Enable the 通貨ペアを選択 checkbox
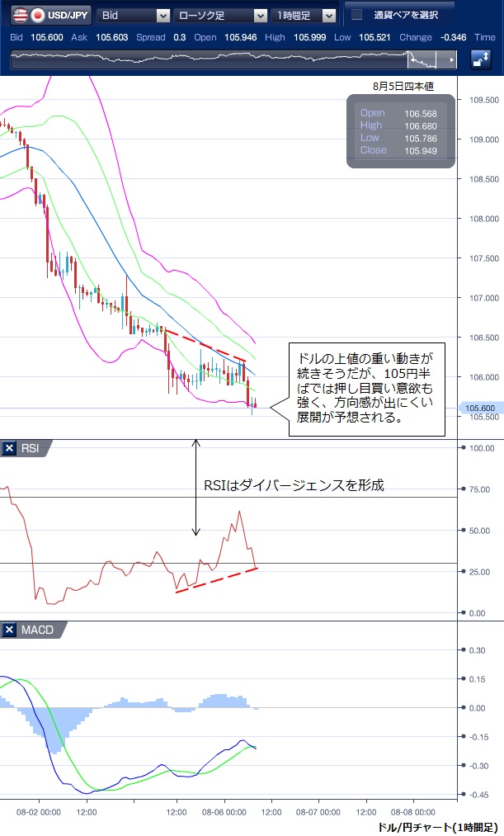The height and width of the screenshot is (836, 504). tap(357, 15)
